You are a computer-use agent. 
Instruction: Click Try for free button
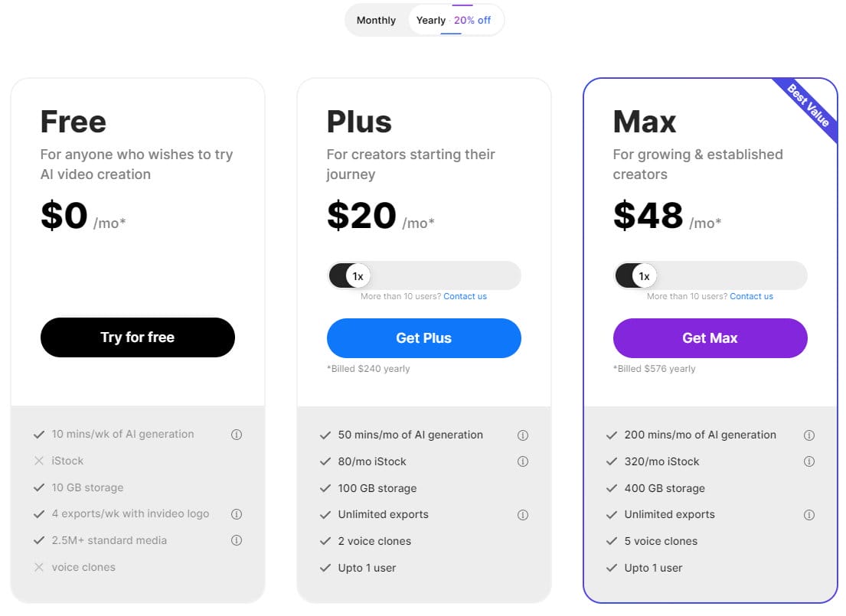[x=138, y=337]
